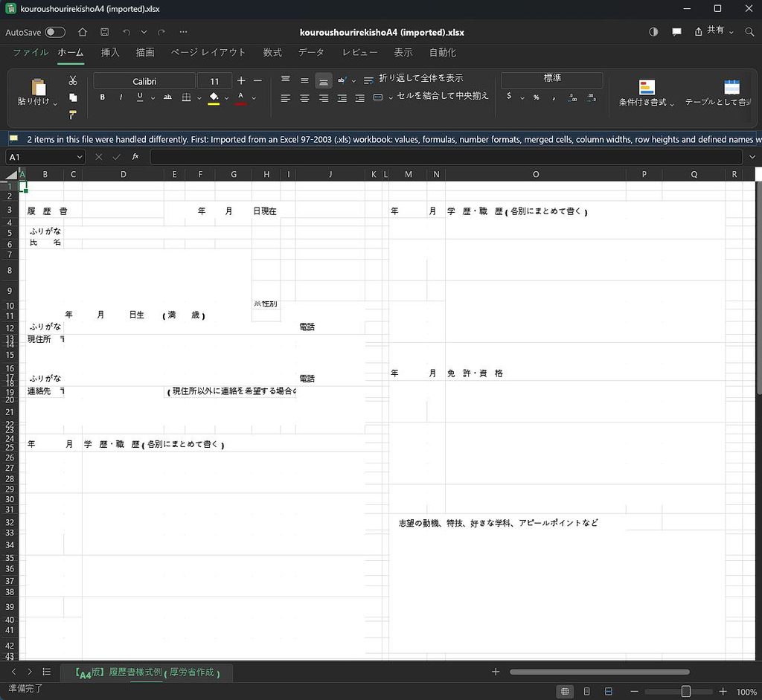Expand the fill color dropdown arrow

pos(226,98)
